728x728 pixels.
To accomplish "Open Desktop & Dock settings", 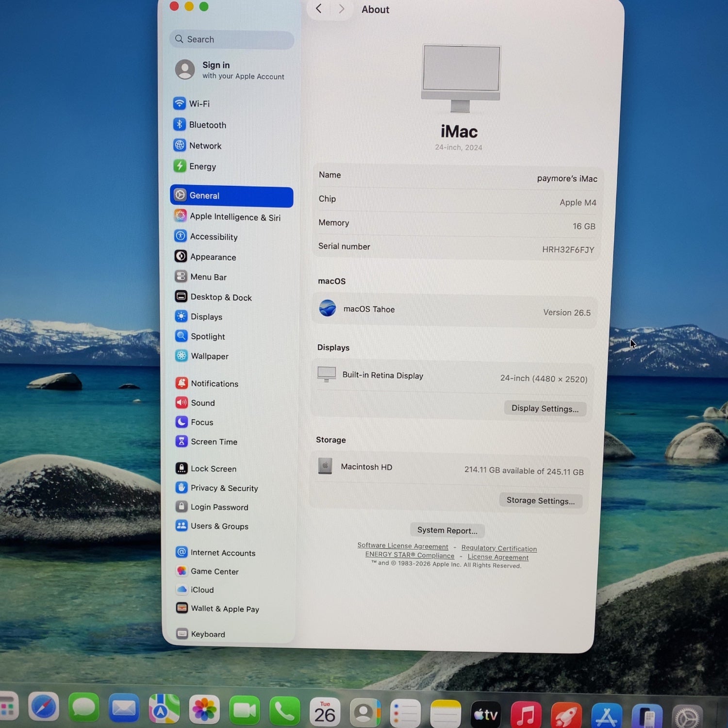I will 213,297.
